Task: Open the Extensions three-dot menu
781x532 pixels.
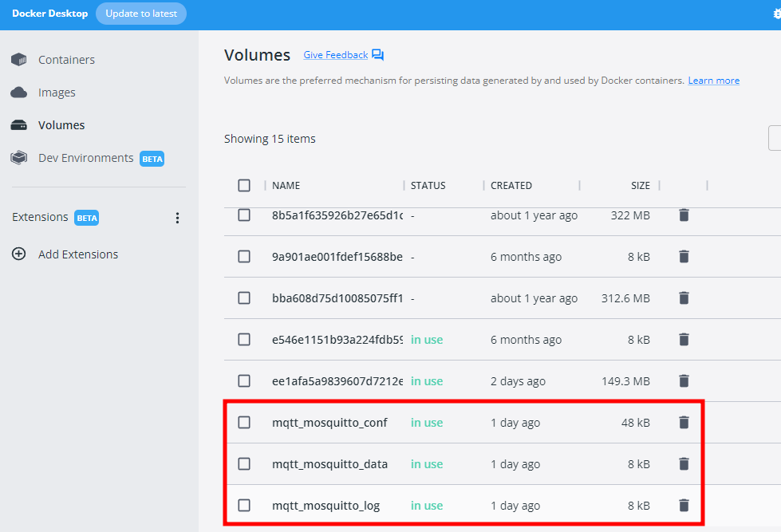Action: [177, 218]
